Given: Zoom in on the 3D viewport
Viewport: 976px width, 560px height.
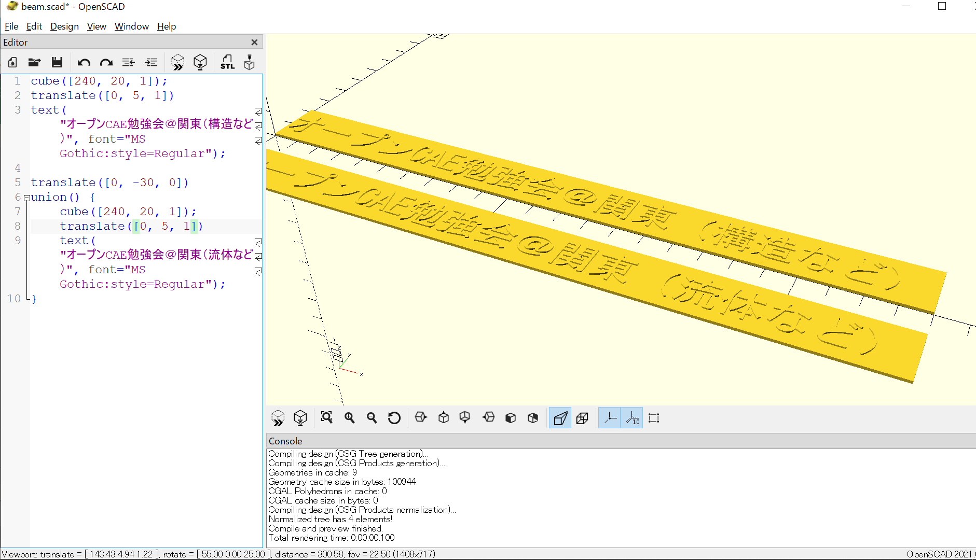Looking at the screenshot, I should coord(350,418).
